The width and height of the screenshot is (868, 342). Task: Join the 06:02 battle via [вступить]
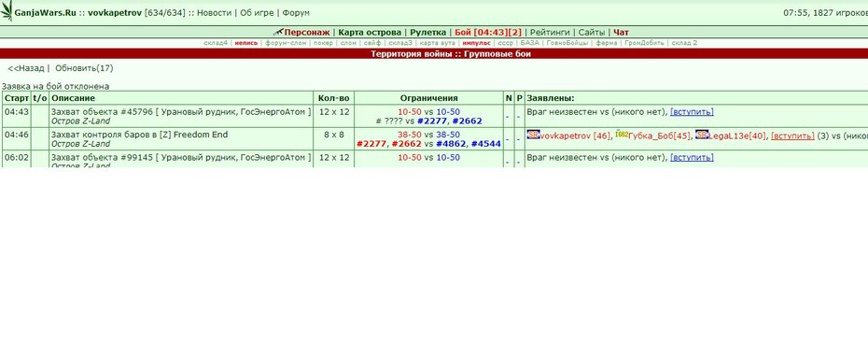[692, 157]
